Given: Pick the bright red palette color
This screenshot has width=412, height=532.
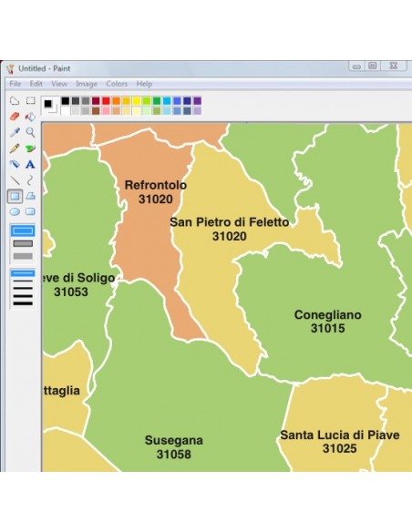Looking at the screenshot, I should [106, 101].
